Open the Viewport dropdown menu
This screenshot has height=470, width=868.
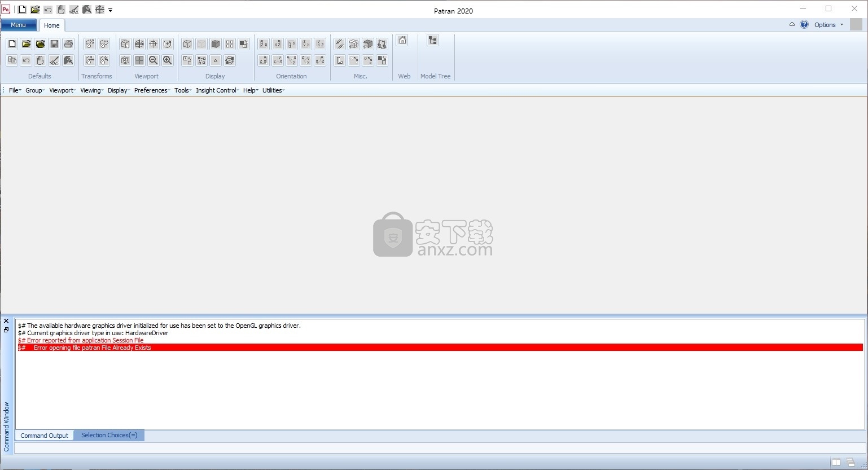click(x=63, y=90)
